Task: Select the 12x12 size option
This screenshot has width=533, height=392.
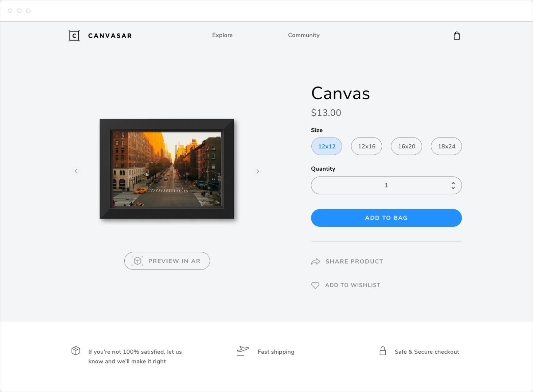Action: 327,146
